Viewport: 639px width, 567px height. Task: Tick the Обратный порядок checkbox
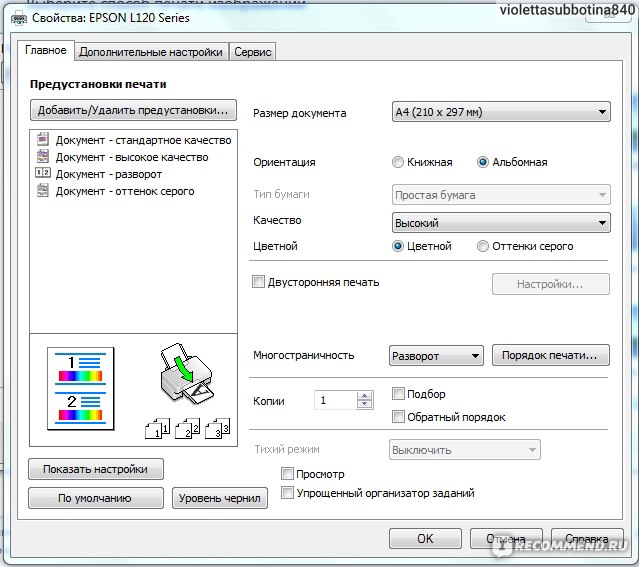(398, 417)
